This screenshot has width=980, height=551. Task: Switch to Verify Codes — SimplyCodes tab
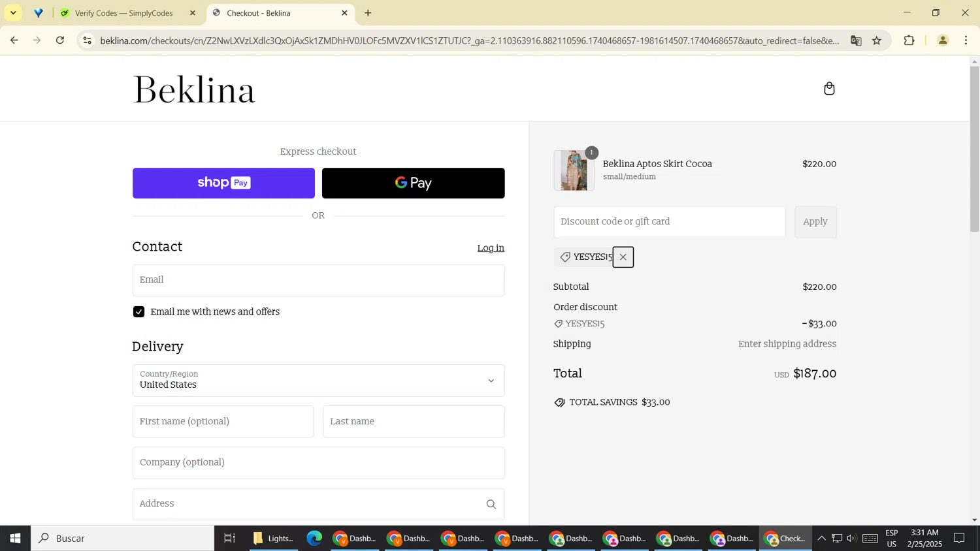(x=124, y=13)
